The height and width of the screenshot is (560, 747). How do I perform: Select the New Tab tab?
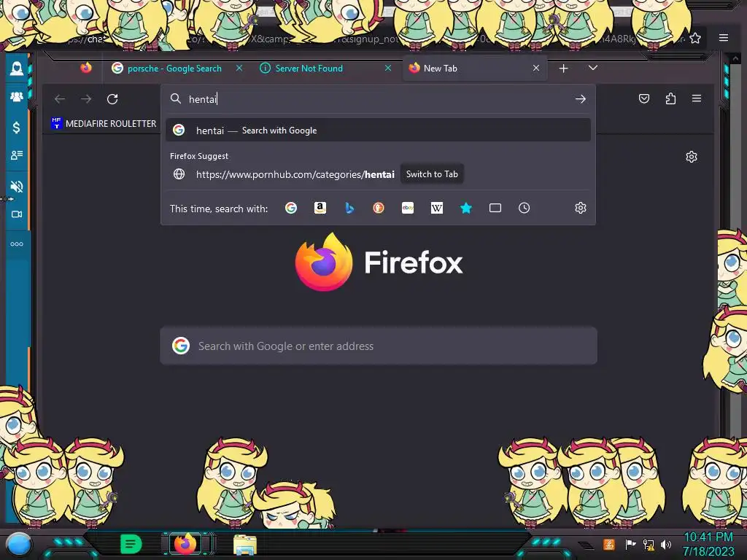click(476, 69)
